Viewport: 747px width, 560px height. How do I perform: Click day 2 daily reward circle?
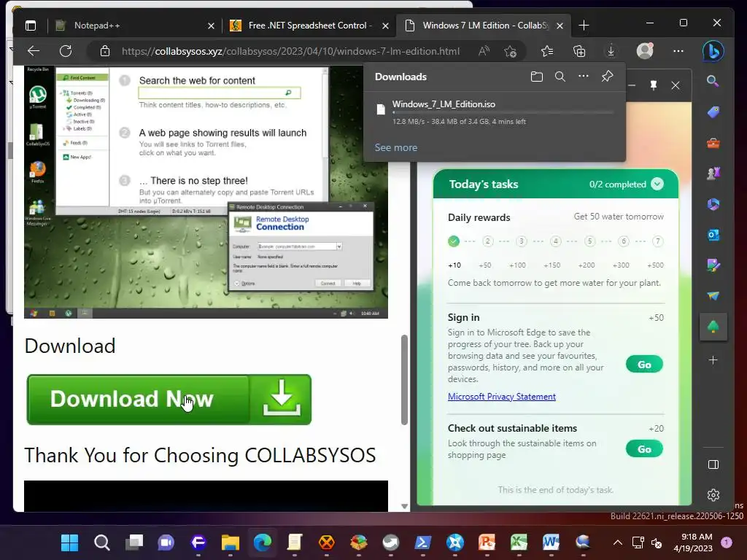487,241
